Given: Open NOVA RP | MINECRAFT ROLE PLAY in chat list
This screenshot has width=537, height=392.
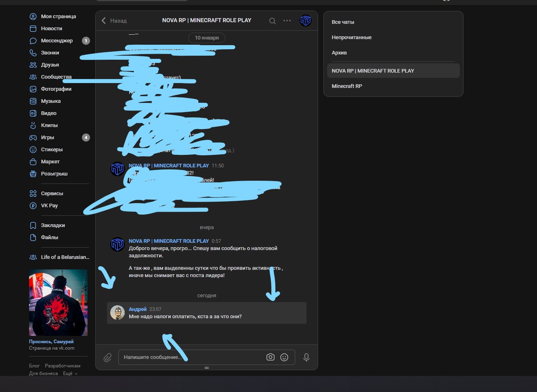Looking at the screenshot, I should tap(393, 71).
